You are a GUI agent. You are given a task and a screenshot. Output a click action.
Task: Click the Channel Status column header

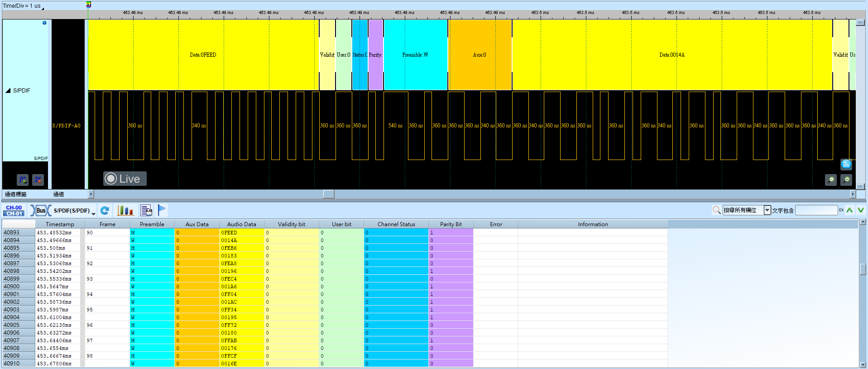pyautogui.click(x=396, y=224)
